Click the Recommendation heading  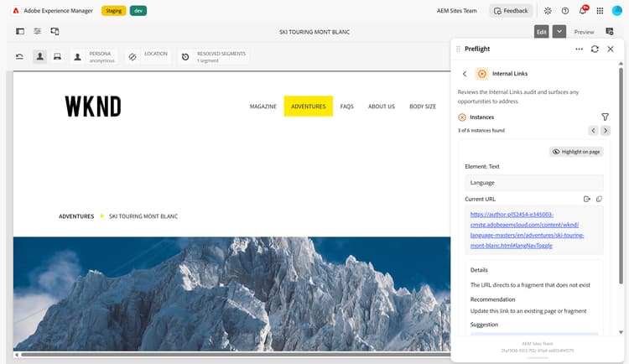point(492,299)
